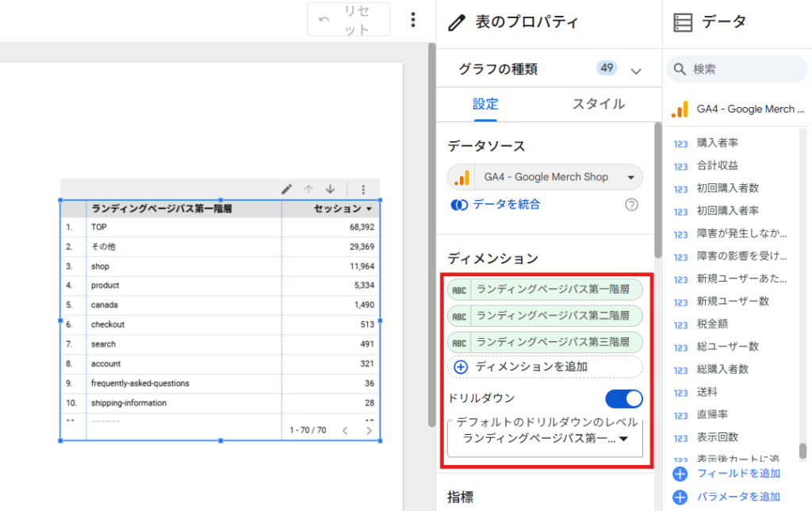Switch to the スタイル tab

(599, 104)
